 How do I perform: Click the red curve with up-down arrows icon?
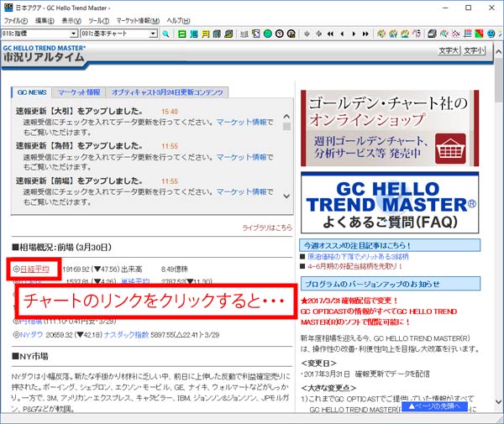tap(417, 34)
